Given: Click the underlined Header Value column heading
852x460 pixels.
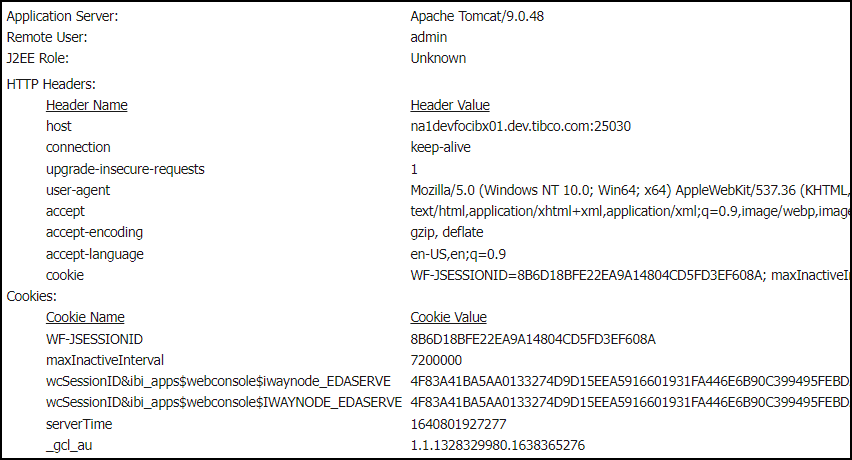Looking at the screenshot, I should coord(449,105).
